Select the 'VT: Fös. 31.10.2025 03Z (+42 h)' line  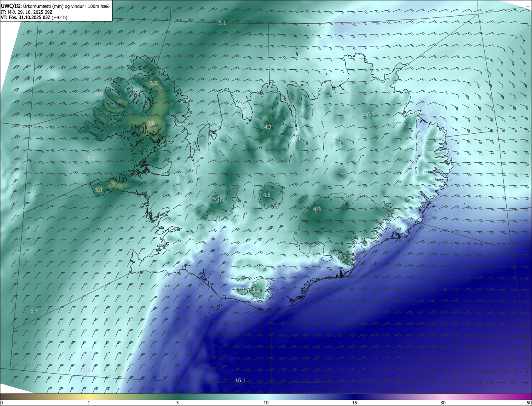[34, 17]
